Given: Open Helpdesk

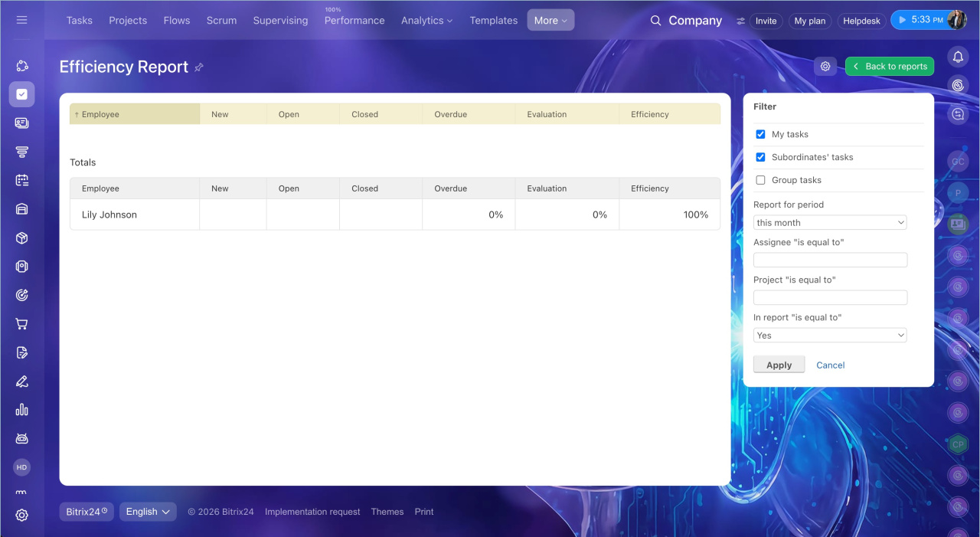Looking at the screenshot, I should click(x=861, y=21).
